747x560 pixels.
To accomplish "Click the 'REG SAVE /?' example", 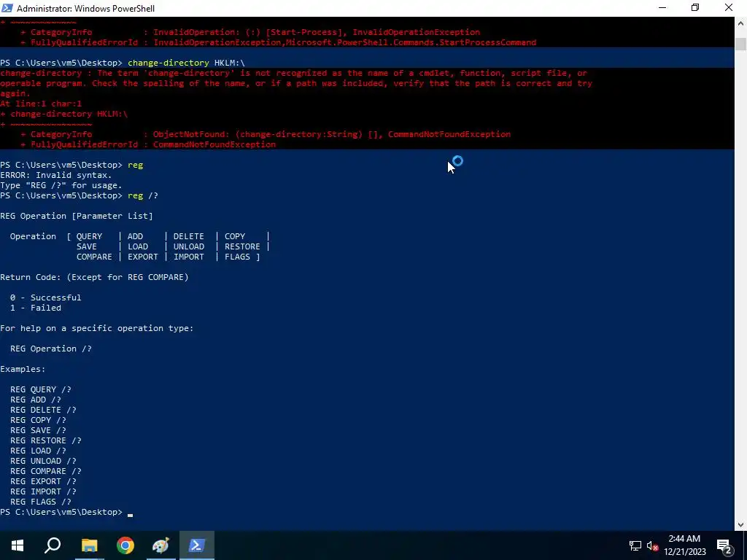I will pos(38,430).
